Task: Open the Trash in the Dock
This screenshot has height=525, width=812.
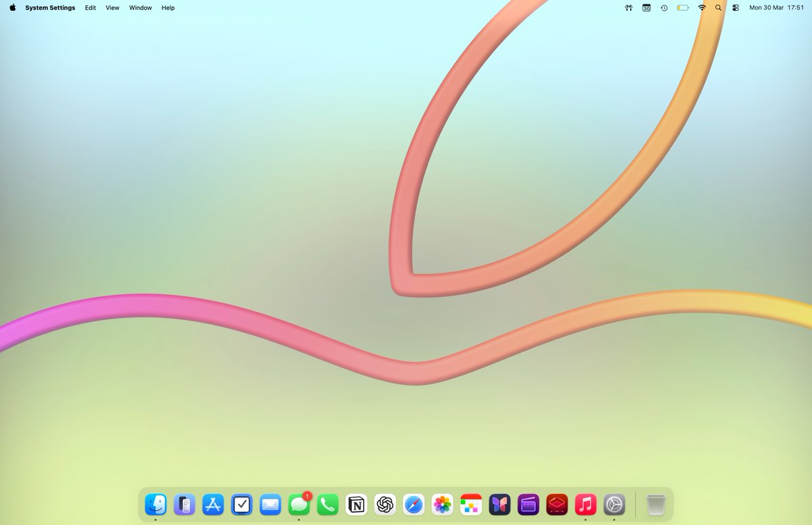Action: click(x=656, y=504)
